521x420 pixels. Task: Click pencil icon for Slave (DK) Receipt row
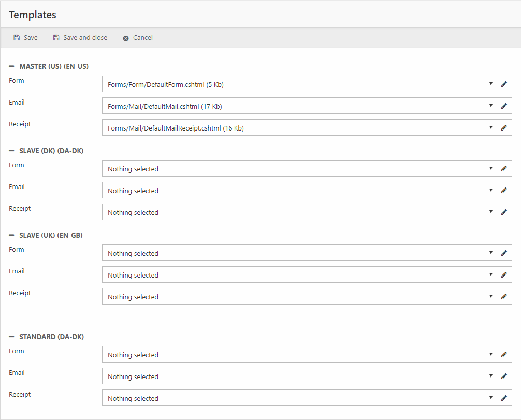(x=504, y=212)
